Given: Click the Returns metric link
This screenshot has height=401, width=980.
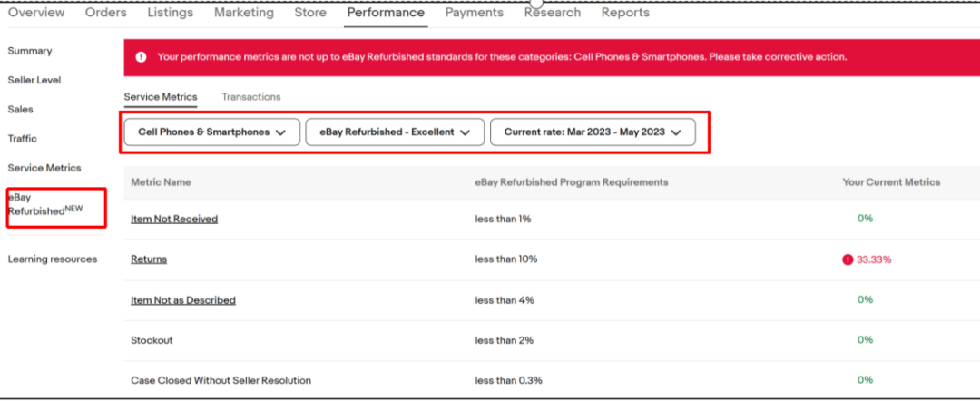Looking at the screenshot, I should tap(149, 259).
